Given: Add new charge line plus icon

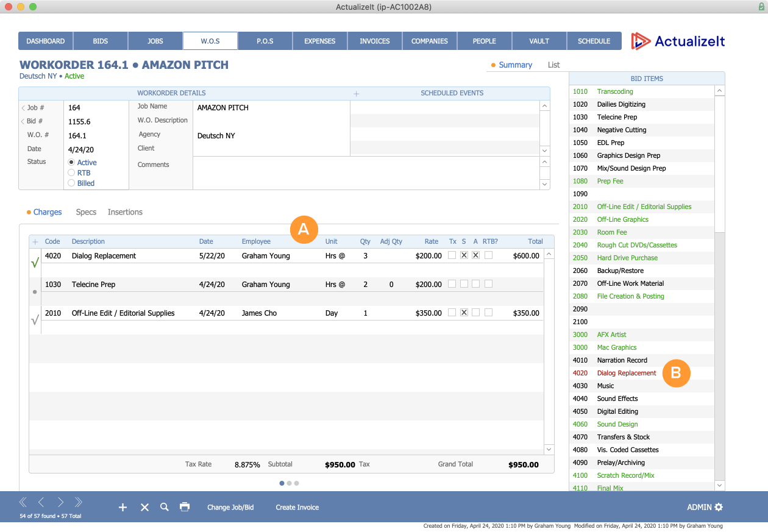Looking at the screenshot, I should tap(35, 241).
